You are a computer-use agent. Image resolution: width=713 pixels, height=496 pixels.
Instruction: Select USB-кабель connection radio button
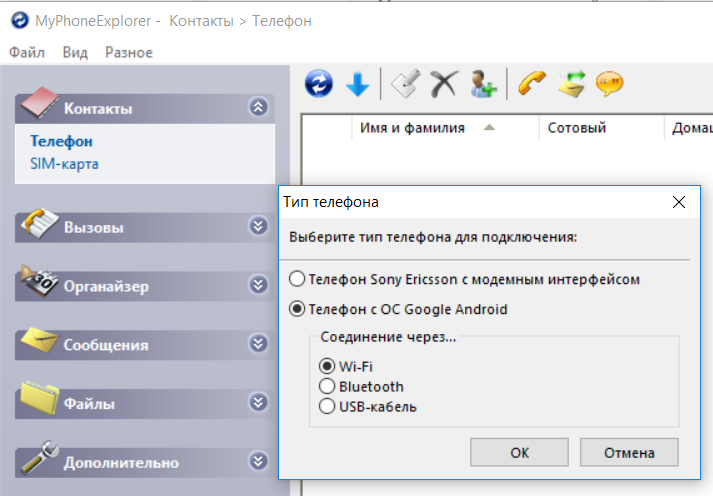[x=326, y=406]
